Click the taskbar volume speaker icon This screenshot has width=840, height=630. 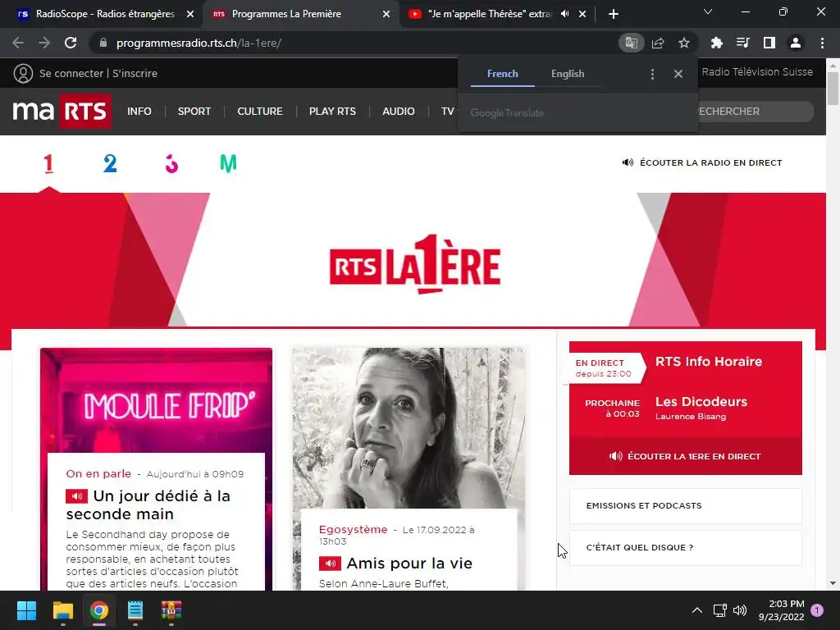coord(740,610)
